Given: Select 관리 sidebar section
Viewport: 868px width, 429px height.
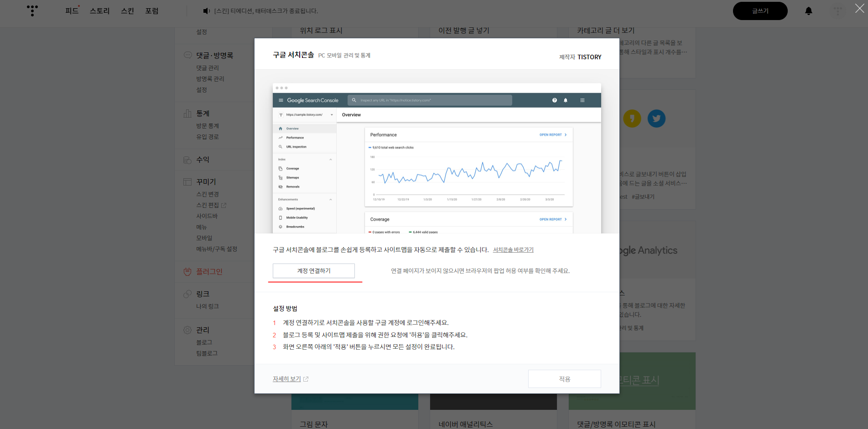Looking at the screenshot, I should (x=203, y=330).
